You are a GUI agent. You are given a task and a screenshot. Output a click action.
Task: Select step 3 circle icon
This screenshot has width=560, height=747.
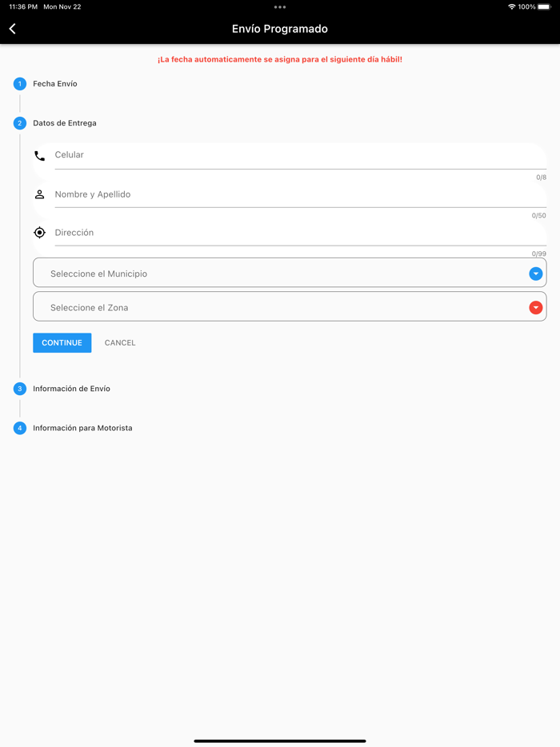tap(20, 389)
